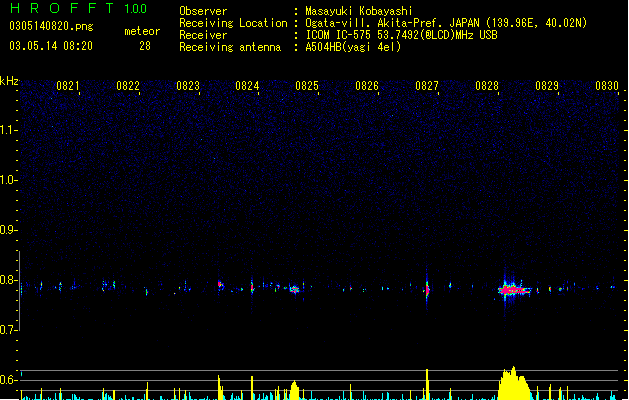Click the large yellow intensity peak near 0828
The image size is (629, 400).
(514, 383)
